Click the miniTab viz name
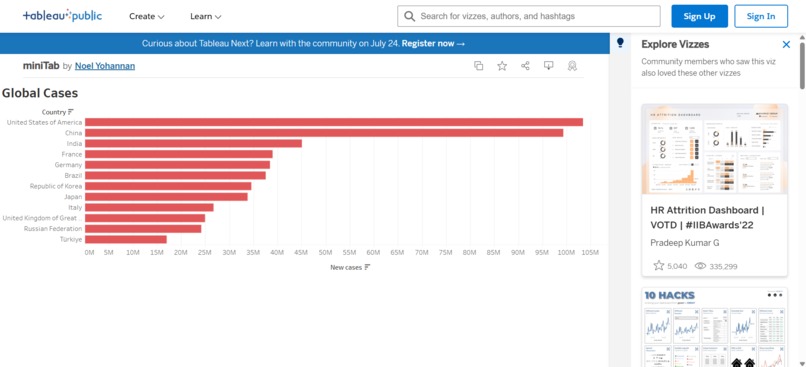The height and width of the screenshot is (367, 806). pos(41,66)
